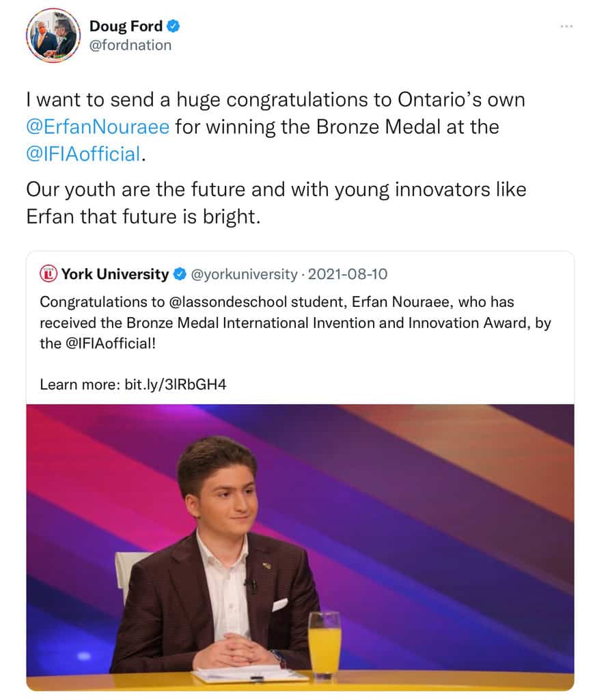Click blue @IFIAofficial mention in Doug Ford's tweet

83,153
